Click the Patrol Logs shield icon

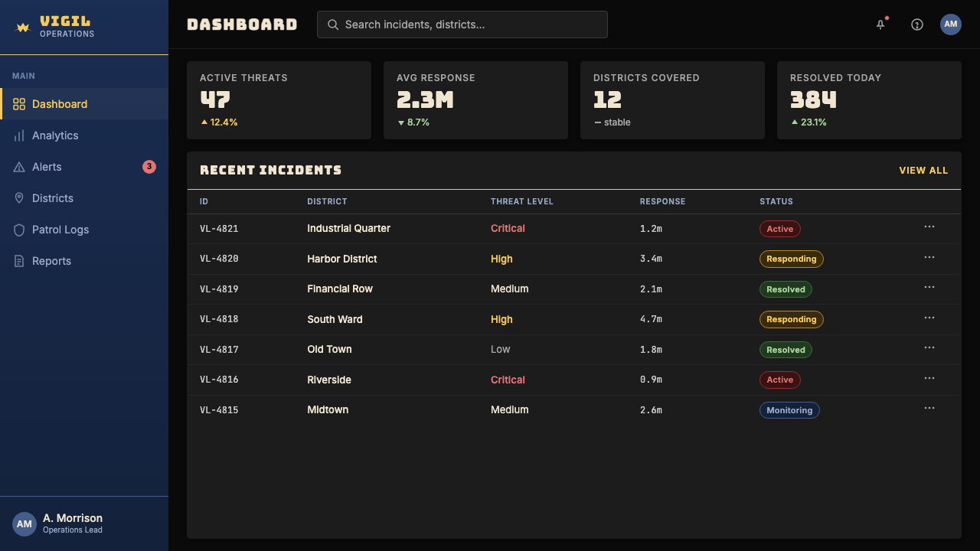coord(19,230)
